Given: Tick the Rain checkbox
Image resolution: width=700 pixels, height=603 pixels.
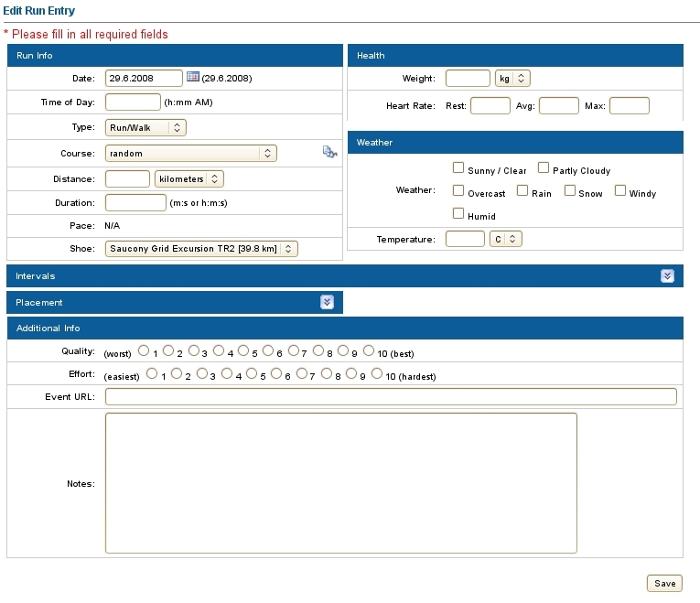Looking at the screenshot, I should click(x=522, y=190).
